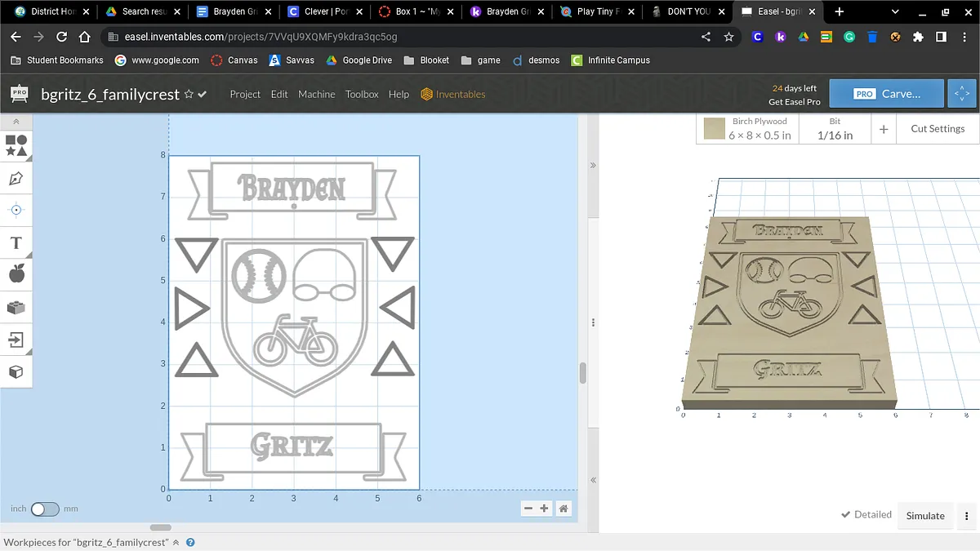
Task: Star the bgritz_6_familycrest project
Action: coord(189,95)
